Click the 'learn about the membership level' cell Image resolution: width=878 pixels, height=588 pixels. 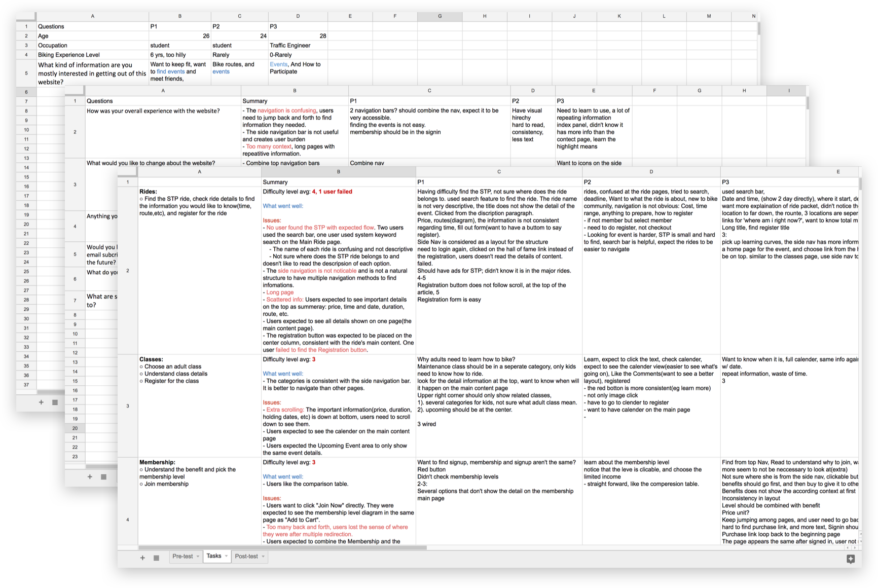pyautogui.click(x=651, y=501)
